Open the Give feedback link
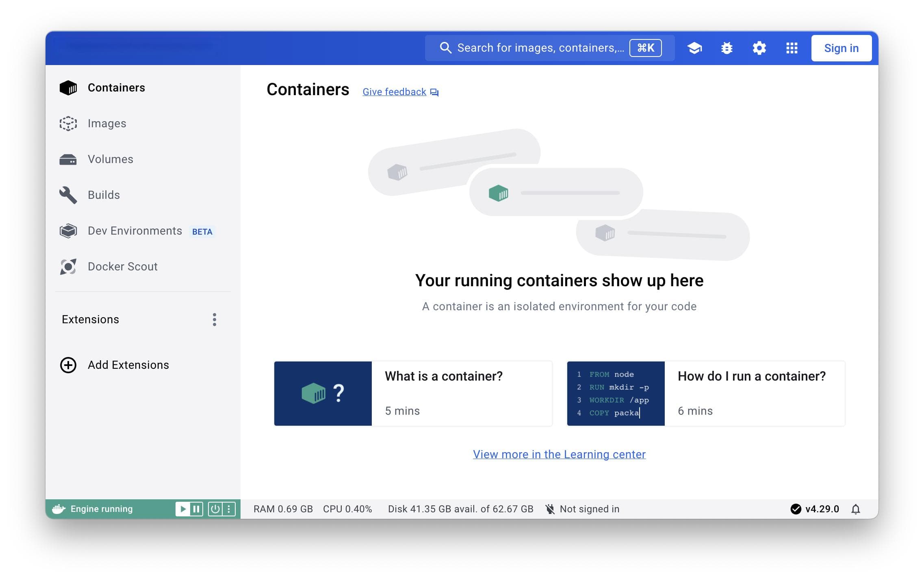This screenshot has height=579, width=924. pos(394,92)
